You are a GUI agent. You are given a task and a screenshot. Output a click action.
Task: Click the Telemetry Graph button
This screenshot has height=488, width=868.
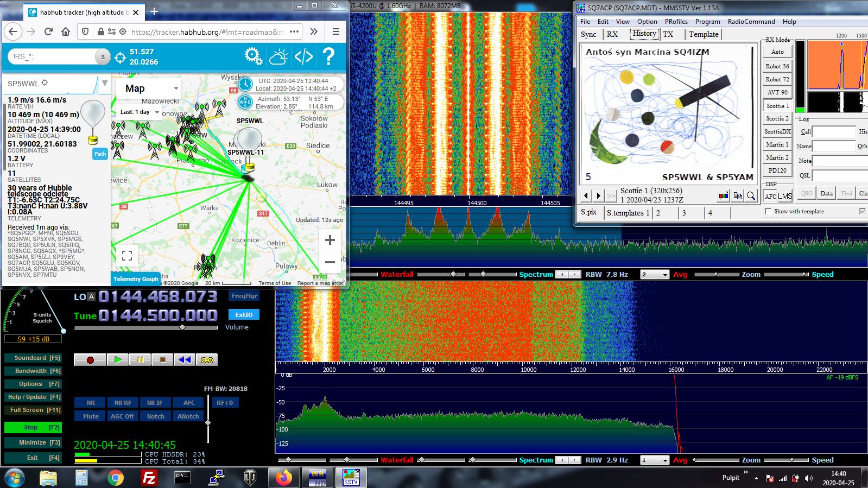pos(136,279)
